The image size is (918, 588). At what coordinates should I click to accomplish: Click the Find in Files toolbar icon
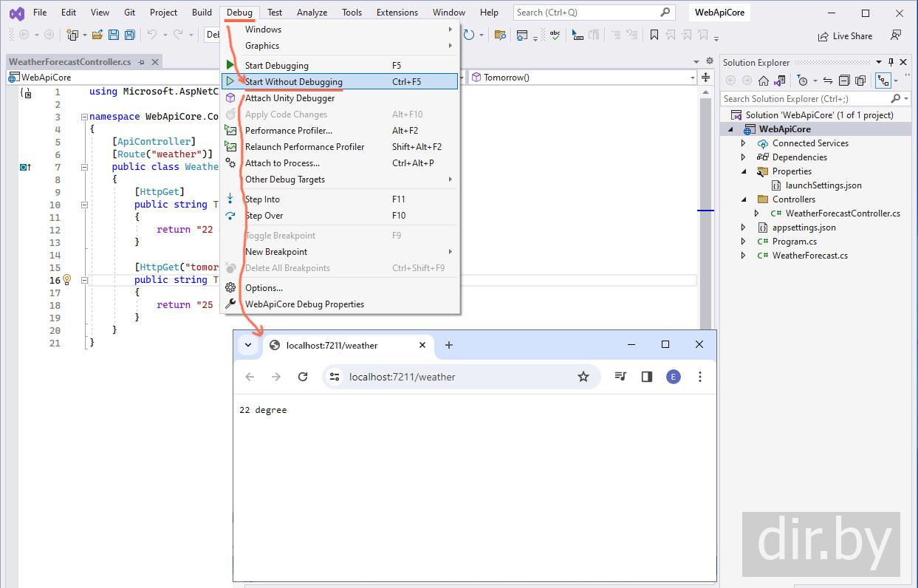(x=500, y=35)
